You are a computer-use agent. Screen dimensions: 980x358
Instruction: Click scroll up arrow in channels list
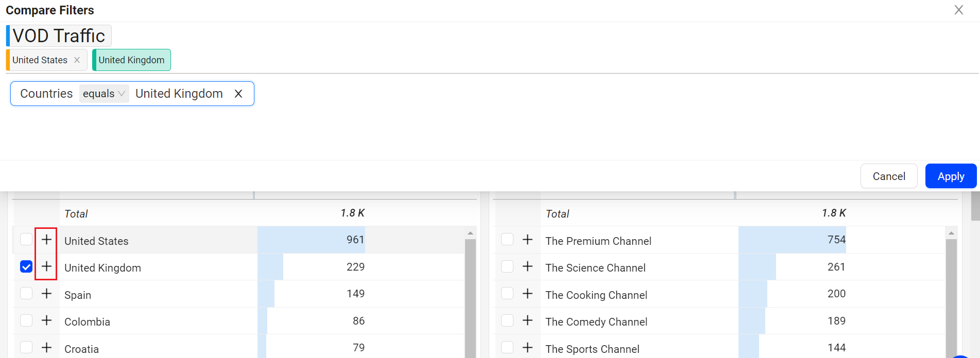[951, 234]
